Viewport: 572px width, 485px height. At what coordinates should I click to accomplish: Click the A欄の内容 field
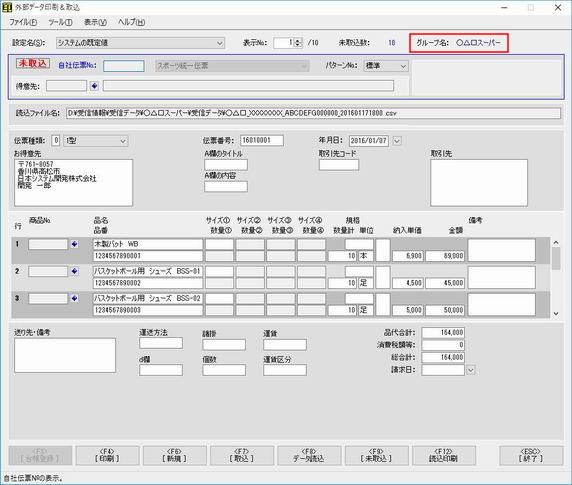(x=226, y=186)
